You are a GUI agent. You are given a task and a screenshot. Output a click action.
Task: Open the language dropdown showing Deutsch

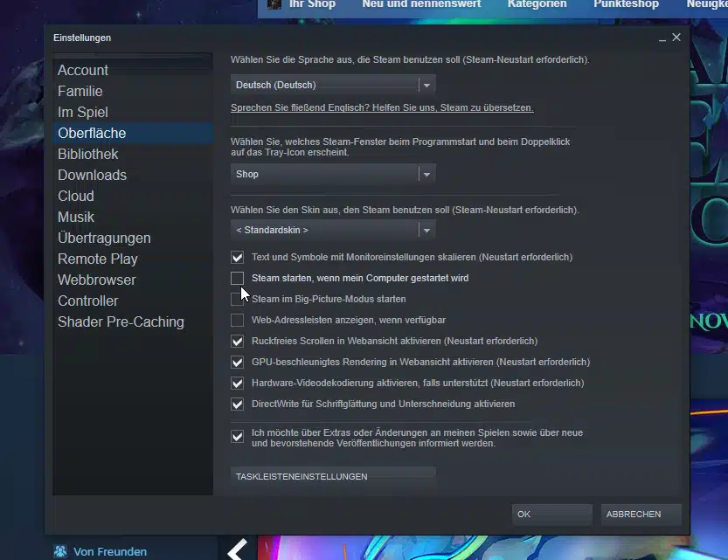[x=333, y=85]
